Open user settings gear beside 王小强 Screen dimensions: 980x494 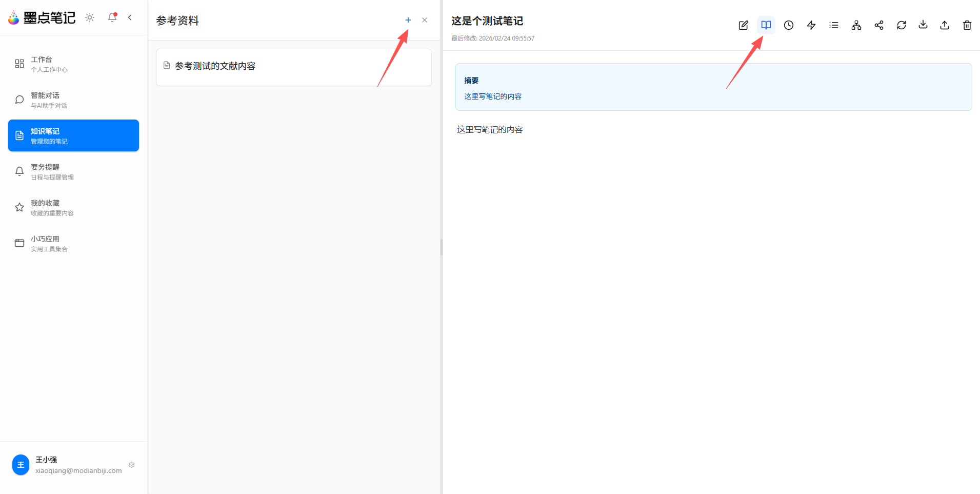pos(131,465)
